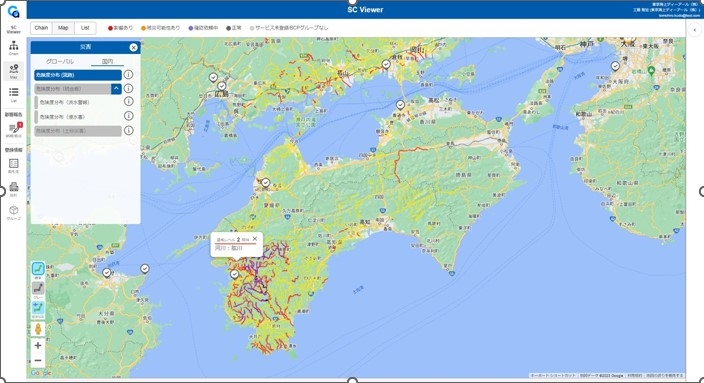Click the Chain button in top toolbar
Viewport: 704px width, 383px height.
click(41, 28)
